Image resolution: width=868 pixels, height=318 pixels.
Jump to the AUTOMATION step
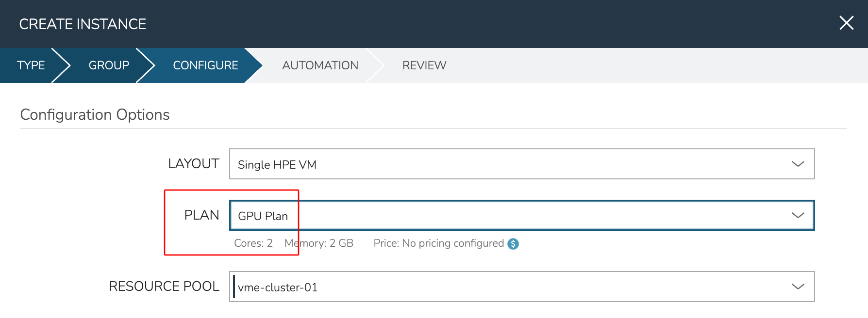click(x=320, y=65)
